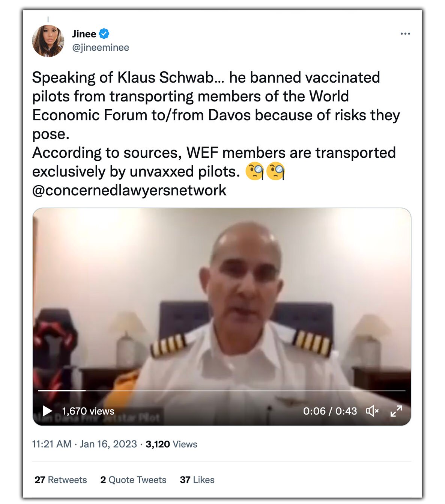This screenshot has height=504, width=445.
Task: View the 27 Retweets list
Action: tap(61, 480)
